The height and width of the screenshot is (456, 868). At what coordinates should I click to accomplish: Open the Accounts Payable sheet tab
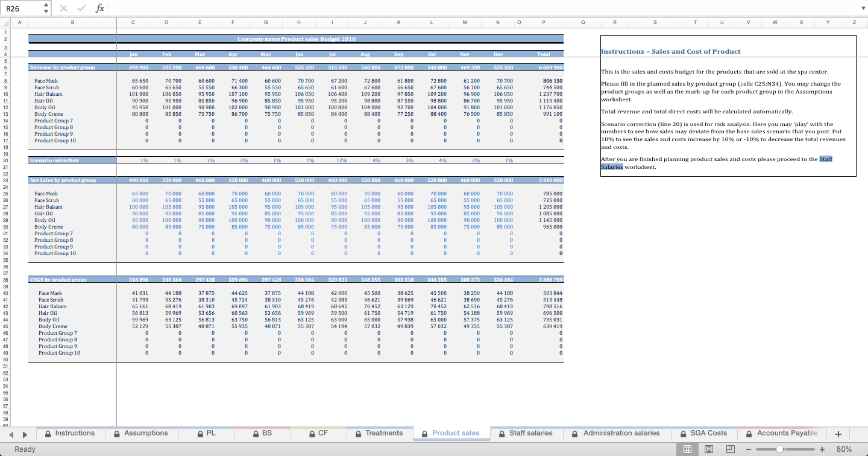[x=782, y=433]
